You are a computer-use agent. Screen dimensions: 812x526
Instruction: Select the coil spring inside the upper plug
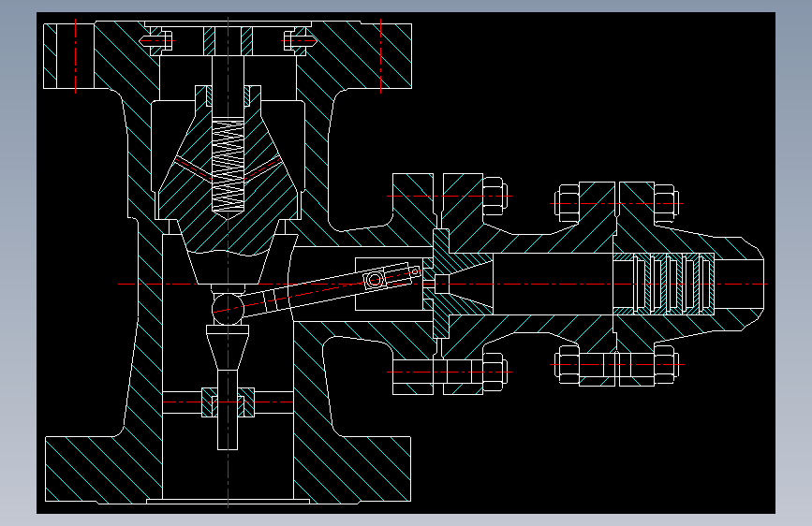[x=228, y=165]
